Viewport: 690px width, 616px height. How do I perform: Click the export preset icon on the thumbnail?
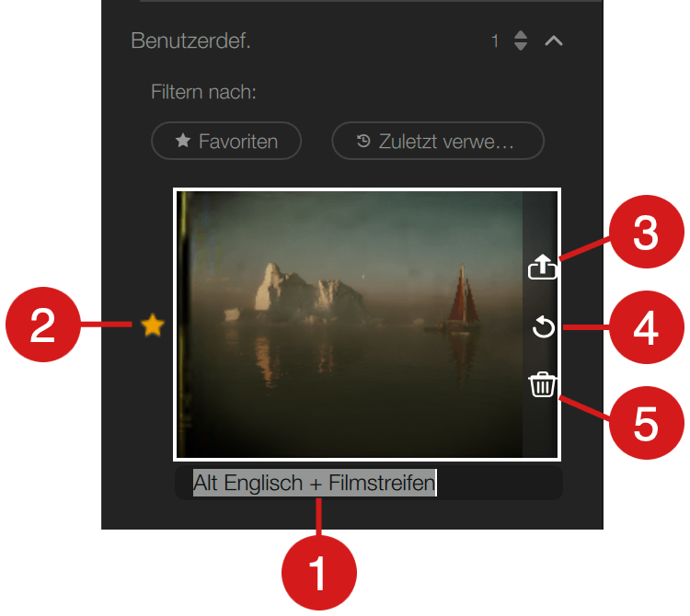click(543, 267)
